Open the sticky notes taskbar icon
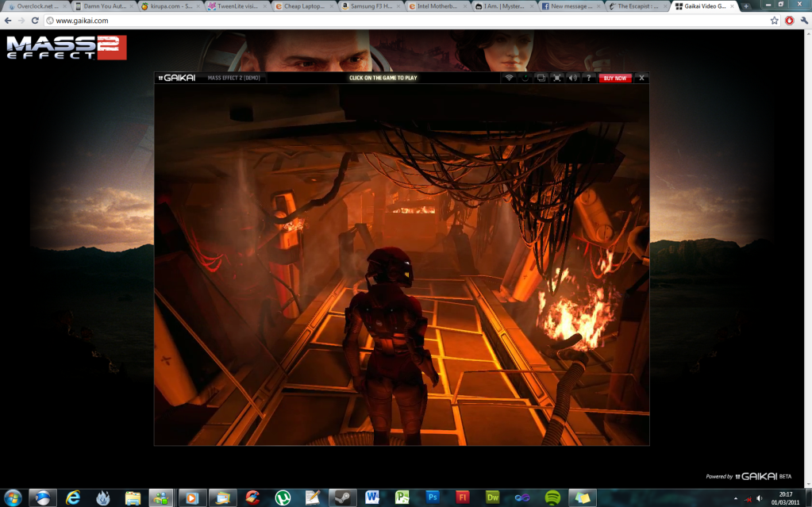This screenshot has height=507, width=812. 582,497
